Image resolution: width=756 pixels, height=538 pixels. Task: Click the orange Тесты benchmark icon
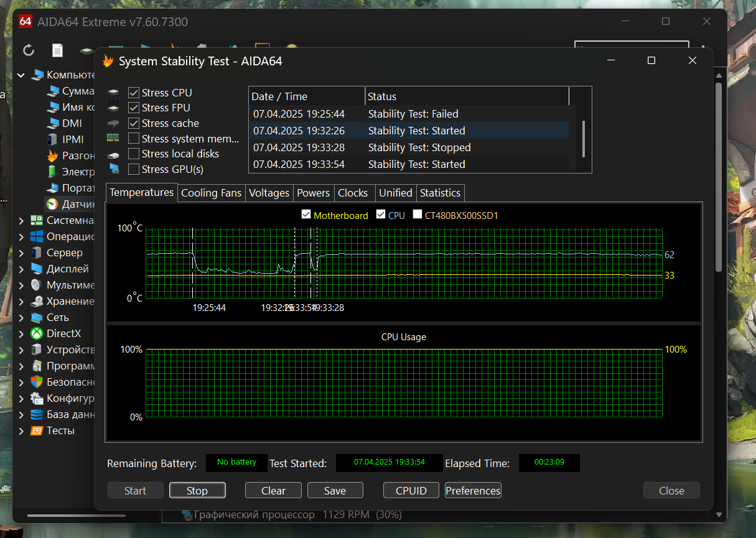pyautogui.click(x=37, y=430)
